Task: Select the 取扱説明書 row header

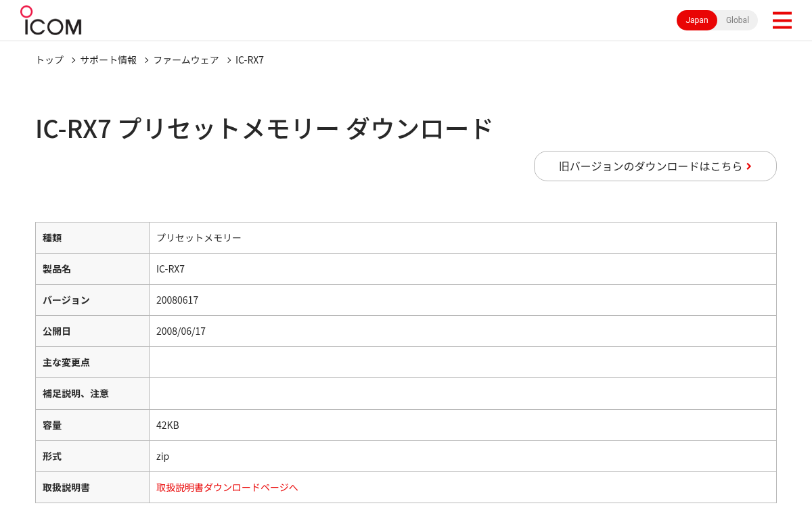Action: [92, 487]
